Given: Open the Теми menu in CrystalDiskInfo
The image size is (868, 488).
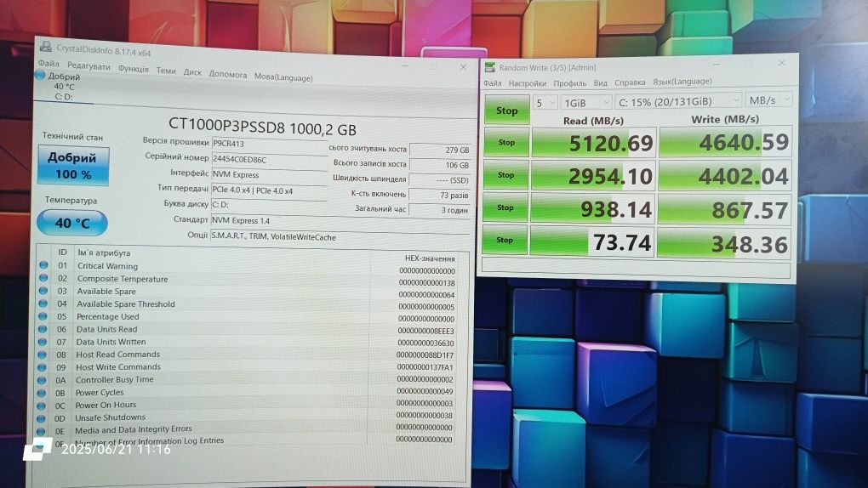Looking at the screenshot, I should click(166, 71).
